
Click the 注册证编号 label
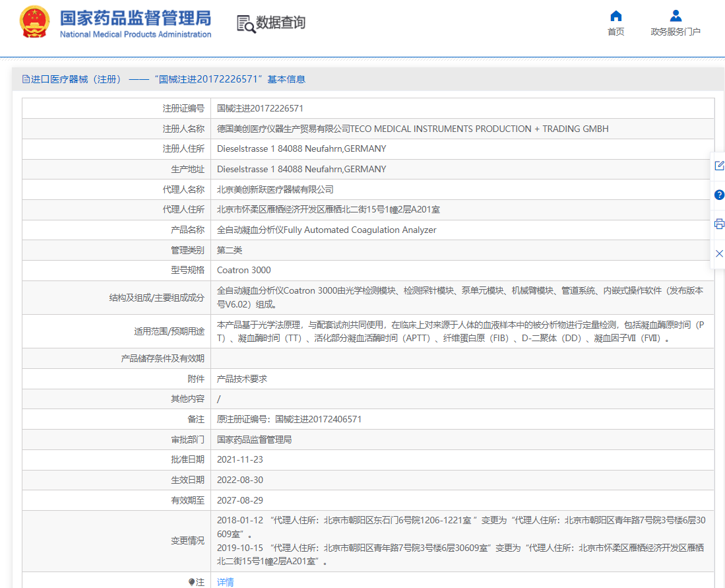(183, 108)
